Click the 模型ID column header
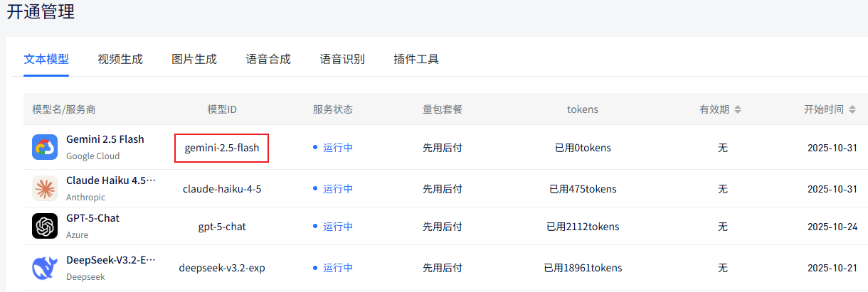 point(222,109)
